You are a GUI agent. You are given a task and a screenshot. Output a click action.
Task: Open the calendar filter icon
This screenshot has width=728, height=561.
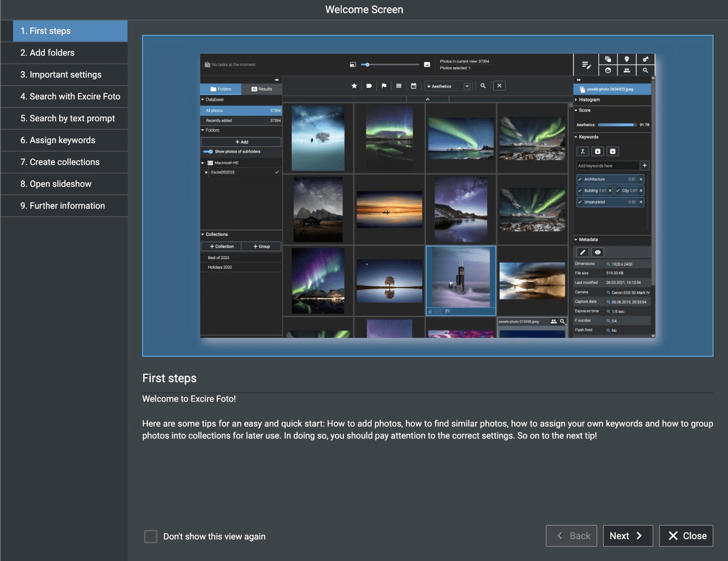414,86
